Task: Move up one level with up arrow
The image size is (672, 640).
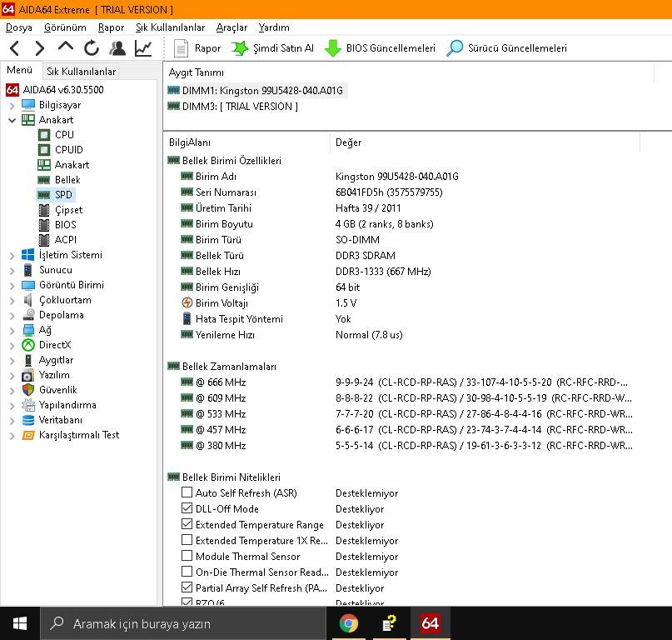Action: (x=66, y=47)
